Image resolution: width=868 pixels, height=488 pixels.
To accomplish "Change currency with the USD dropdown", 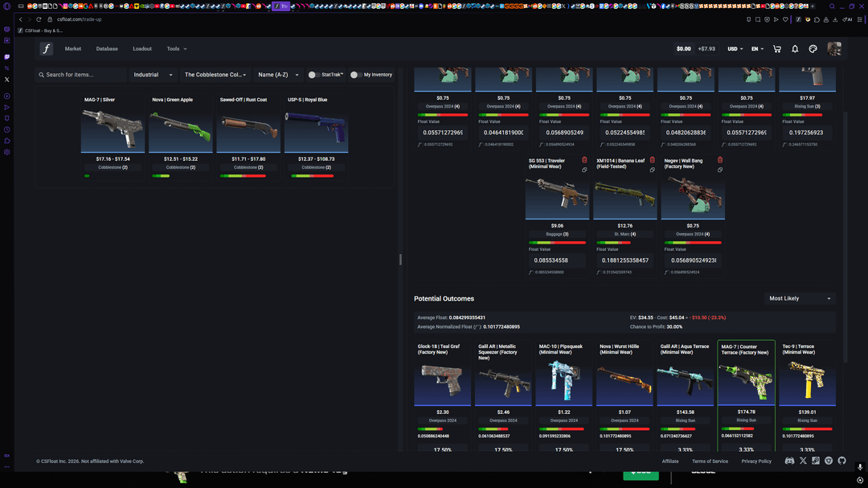I will point(735,49).
